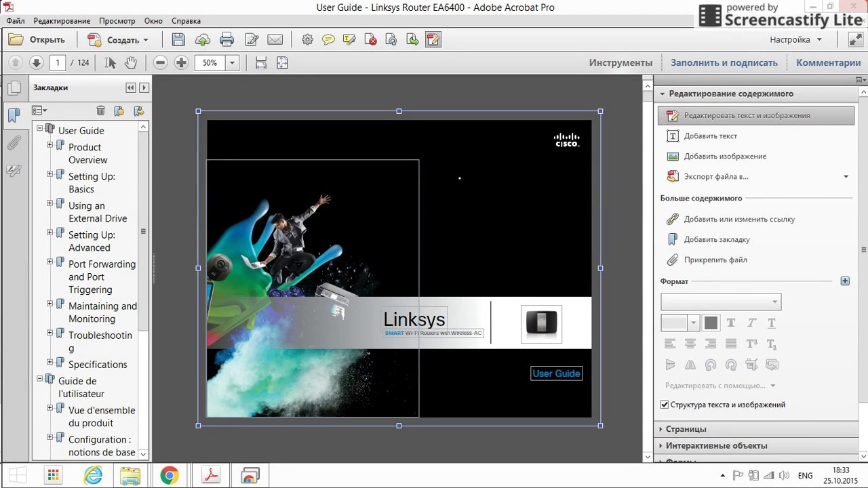The height and width of the screenshot is (488, 868).
Task: Click the italic T format icon
Action: (751, 323)
